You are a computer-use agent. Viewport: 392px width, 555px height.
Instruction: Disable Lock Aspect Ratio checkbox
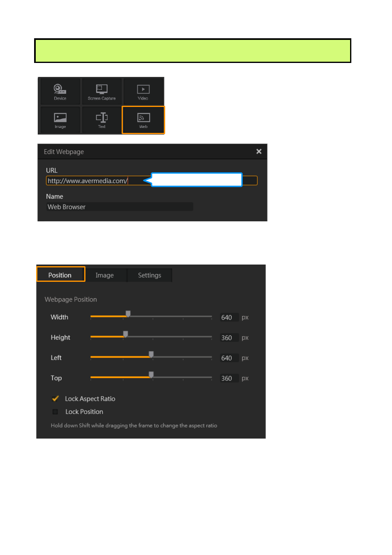55,399
